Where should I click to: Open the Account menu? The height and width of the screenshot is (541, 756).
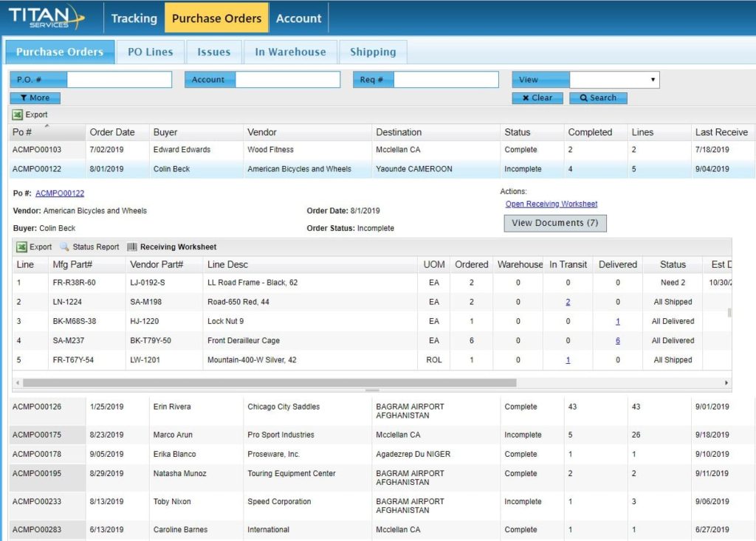point(298,18)
